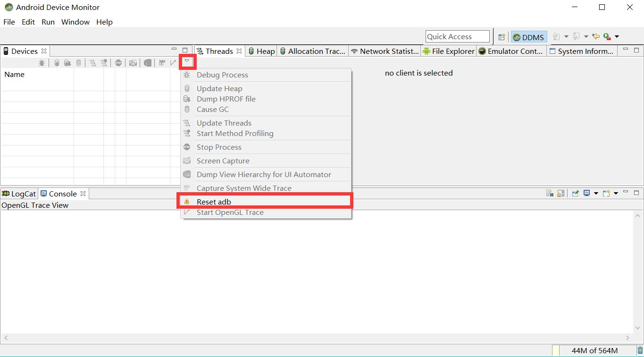Screen dimensions: 644x357
Task: Switch to the LogCat tab
Action: pos(19,194)
